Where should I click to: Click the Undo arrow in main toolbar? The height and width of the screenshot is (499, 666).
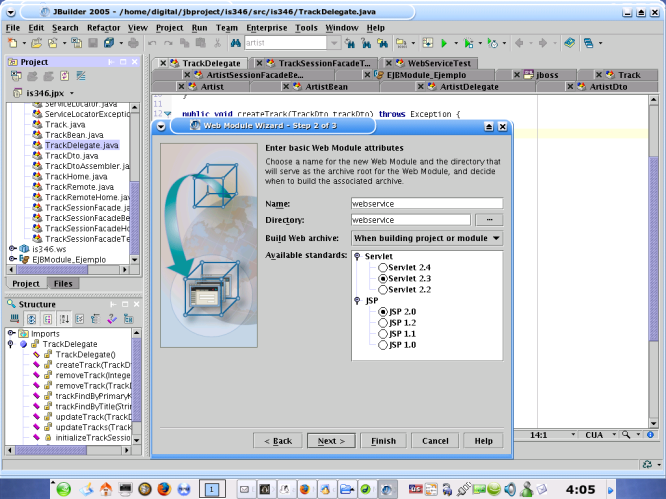152,44
